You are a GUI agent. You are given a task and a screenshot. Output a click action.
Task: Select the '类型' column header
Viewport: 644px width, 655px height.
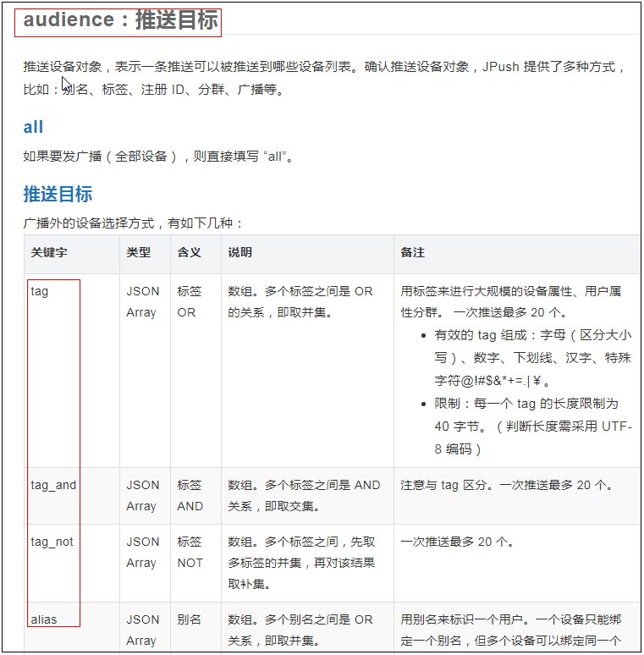click(138, 252)
